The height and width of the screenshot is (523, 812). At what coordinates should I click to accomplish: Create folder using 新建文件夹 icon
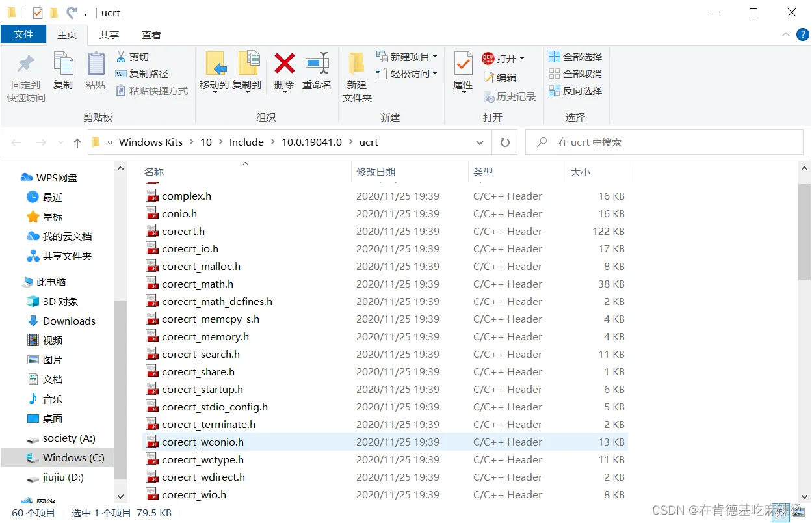(x=356, y=74)
